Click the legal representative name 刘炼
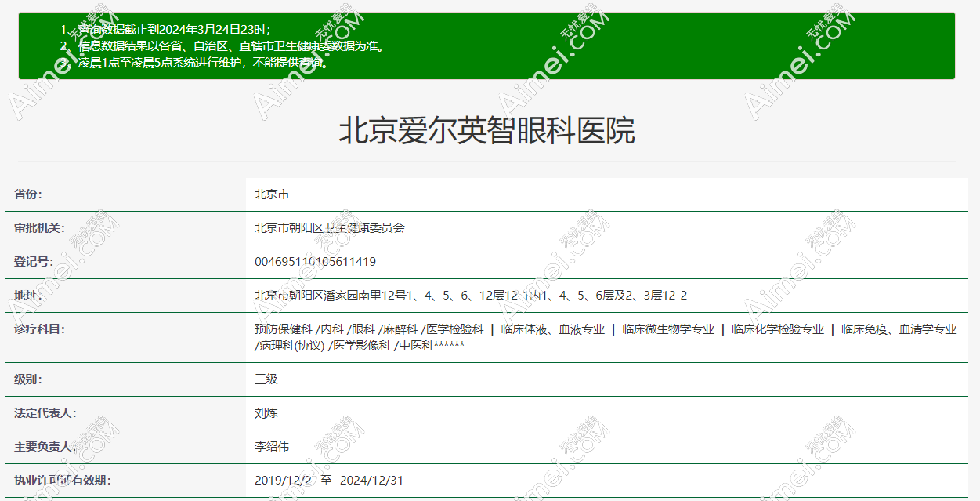The height and width of the screenshot is (501, 980). coord(266,413)
